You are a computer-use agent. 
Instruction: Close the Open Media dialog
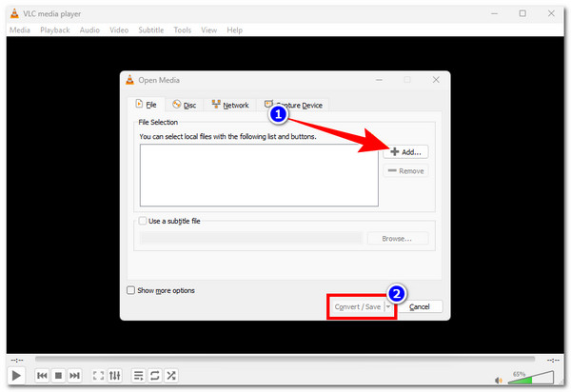coord(436,80)
